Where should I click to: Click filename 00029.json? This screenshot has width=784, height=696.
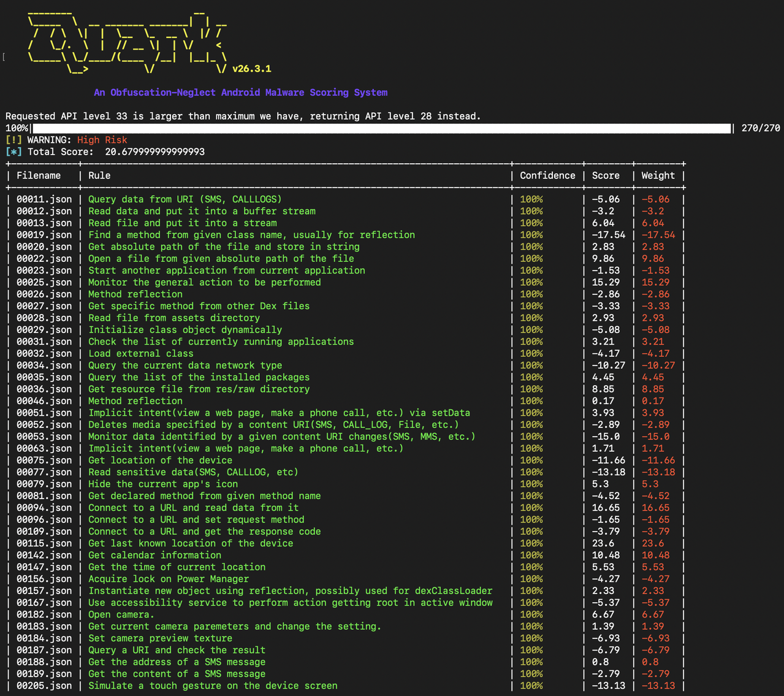44,330
